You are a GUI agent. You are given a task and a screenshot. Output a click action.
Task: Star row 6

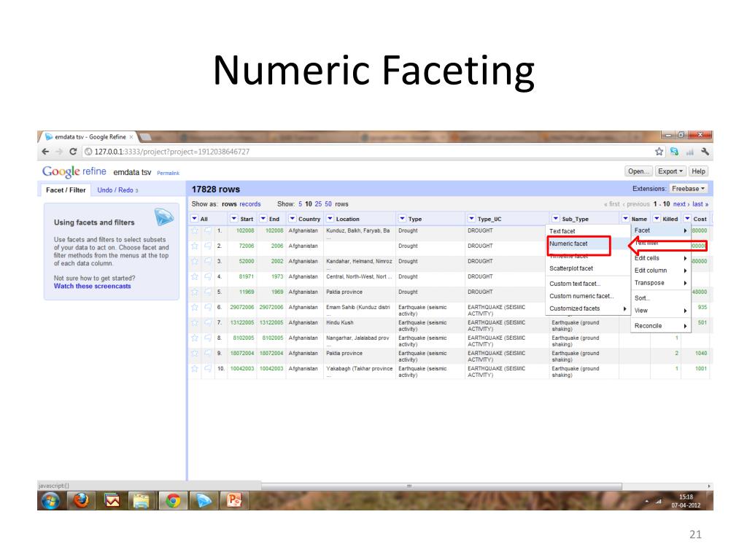pos(194,307)
